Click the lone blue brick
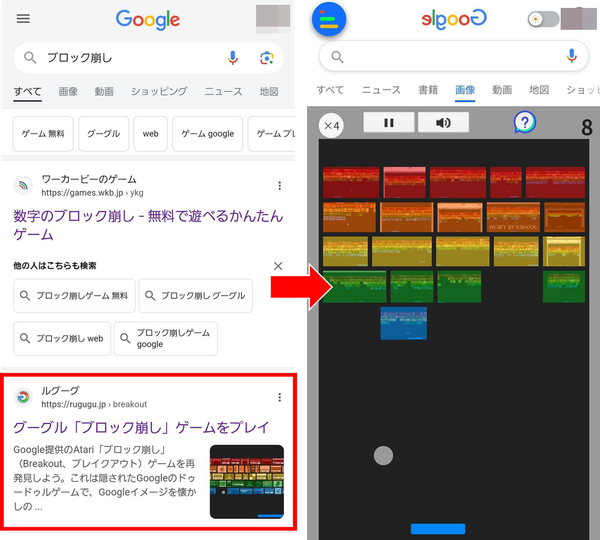The width and height of the screenshot is (600, 540). pos(404,323)
